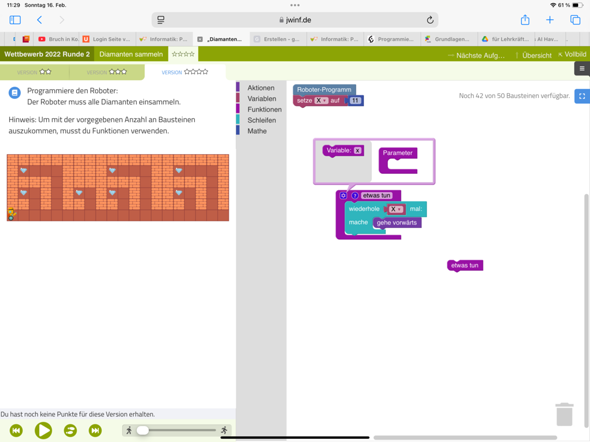Open X dropdown in wiederhole block
The image size is (590, 442).
pyautogui.click(x=396, y=209)
